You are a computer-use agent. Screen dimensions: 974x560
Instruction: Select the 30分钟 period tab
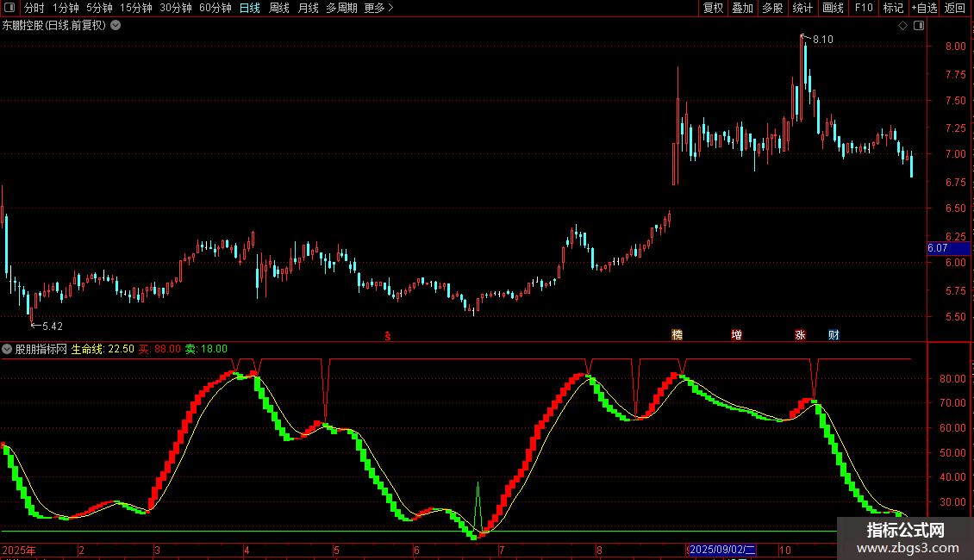point(176,8)
